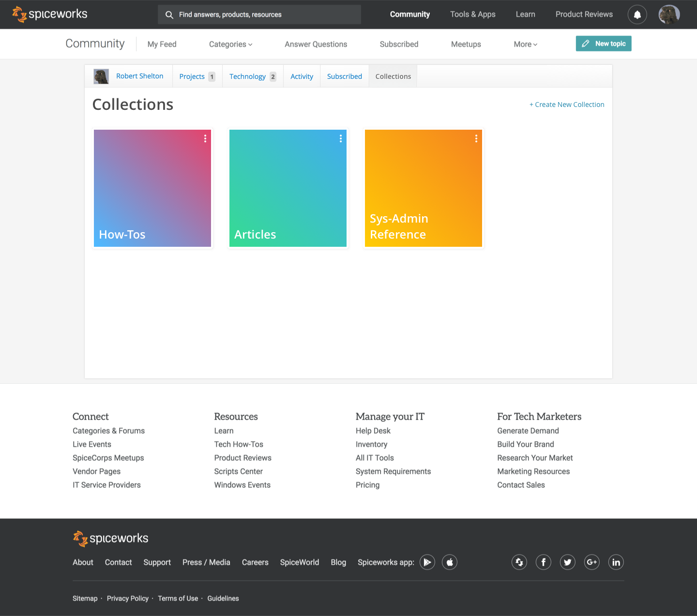Open options menu on Sys-Admin Reference collection

click(476, 138)
